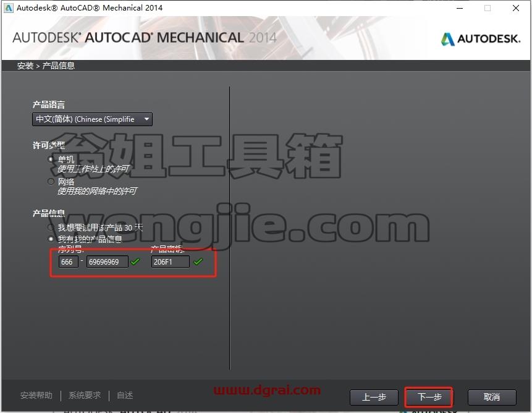Screen dimensions: 532x413
Task: Click the green checkmark beside product key
Action: 198,262
